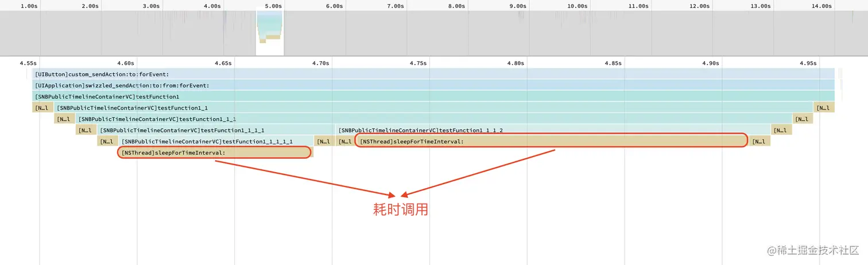Select the testFunction1_1_1_1_1 flame slice
The width and height of the screenshot is (868, 265).
click(x=216, y=141)
